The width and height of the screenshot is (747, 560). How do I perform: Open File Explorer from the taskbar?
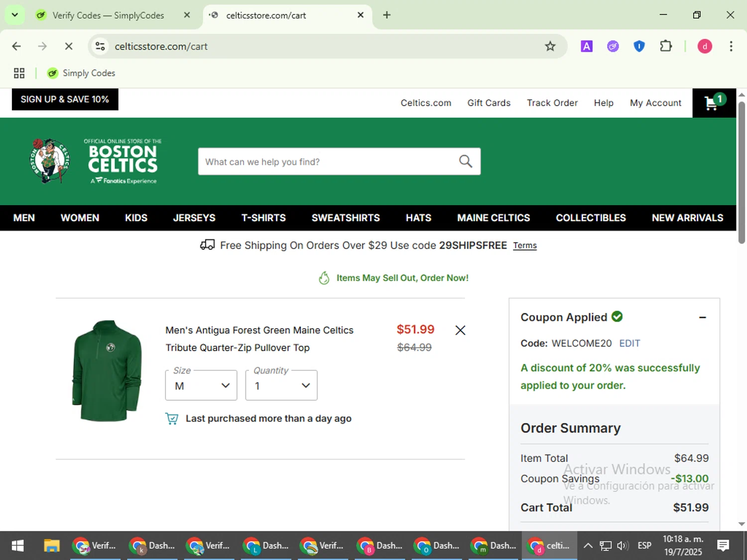[x=51, y=546]
